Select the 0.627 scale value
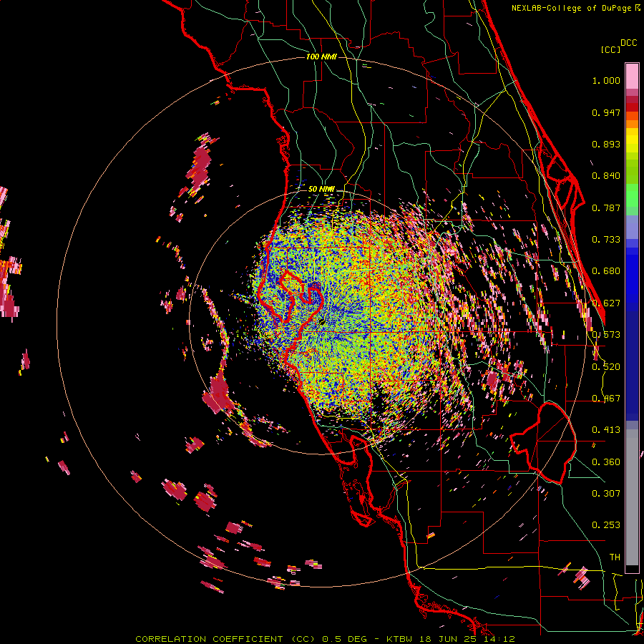Screen dimensions: 644x644 pos(606,303)
